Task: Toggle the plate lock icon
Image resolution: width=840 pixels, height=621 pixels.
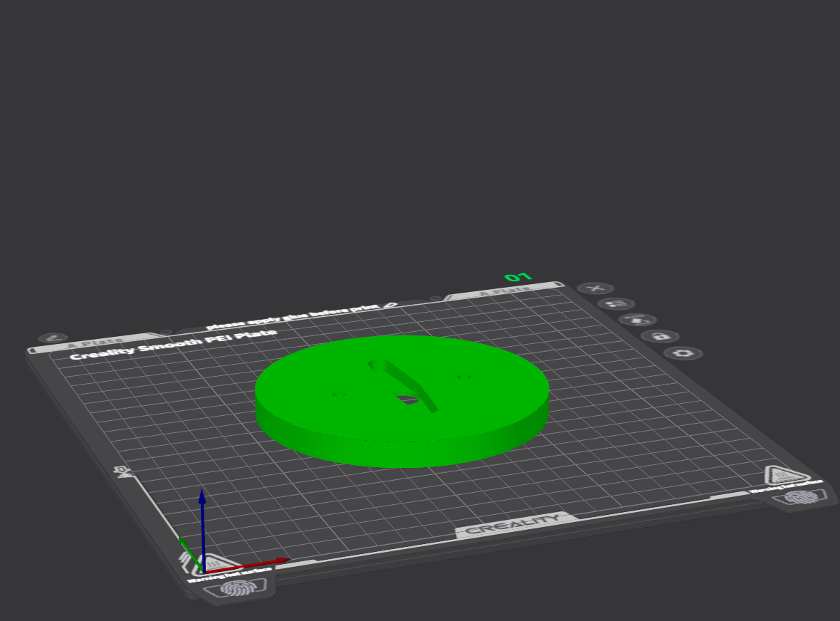Action: coord(660,336)
